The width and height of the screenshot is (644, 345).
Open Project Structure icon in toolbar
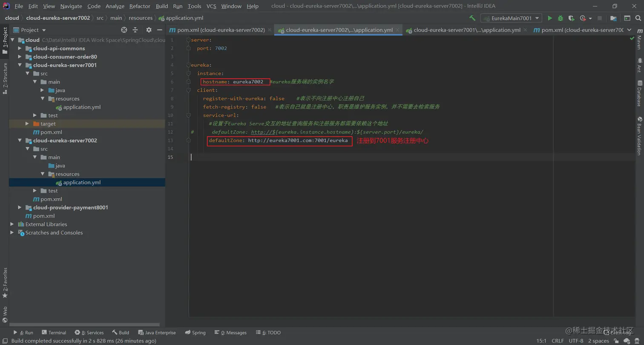[x=613, y=18]
